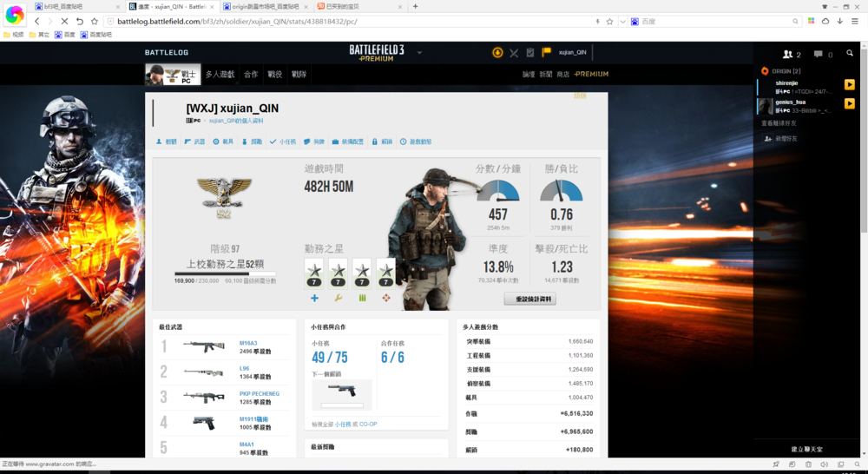Switch to the origin跳蚤市场吧 browser tab
868x474 pixels.
(x=266, y=7)
